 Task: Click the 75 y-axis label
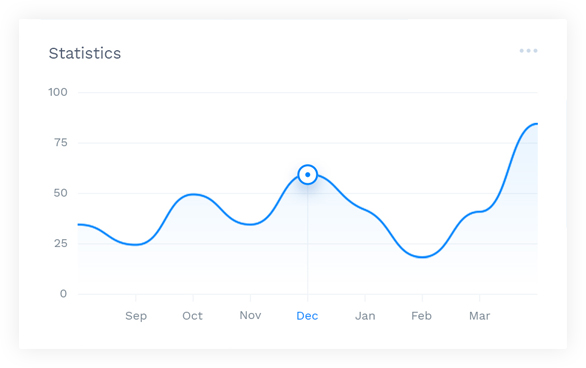point(61,142)
